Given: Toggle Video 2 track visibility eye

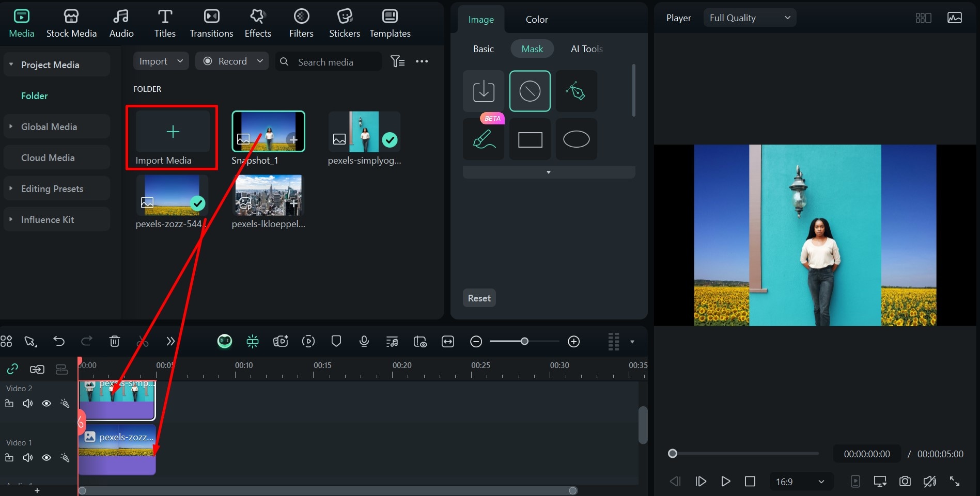Looking at the screenshot, I should pos(46,404).
